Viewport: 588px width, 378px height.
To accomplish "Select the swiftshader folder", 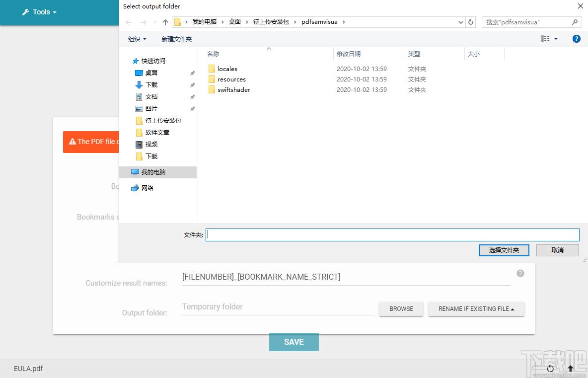I will 233,89.
